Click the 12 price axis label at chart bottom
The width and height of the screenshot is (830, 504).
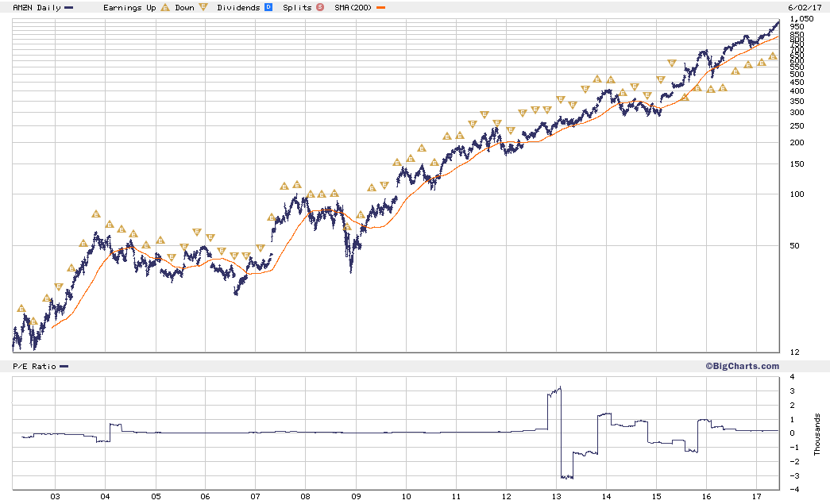point(794,352)
